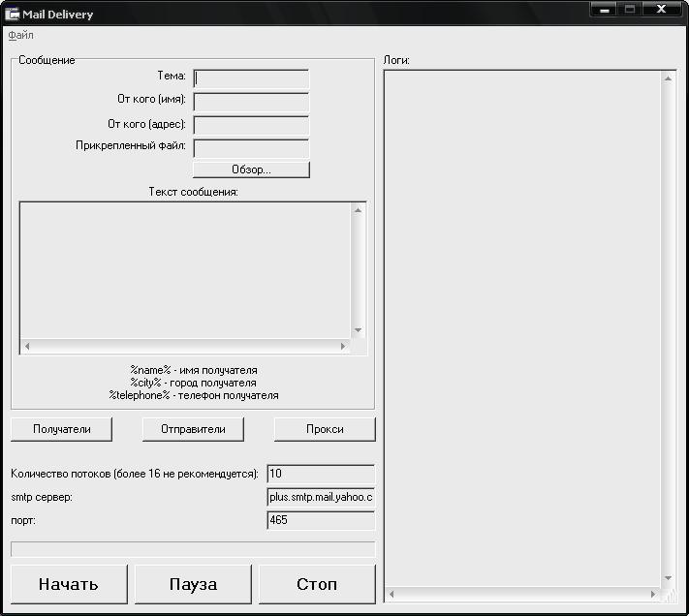Select the порт field showing 465
This screenshot has height=616, width=689.
point(320,521)
